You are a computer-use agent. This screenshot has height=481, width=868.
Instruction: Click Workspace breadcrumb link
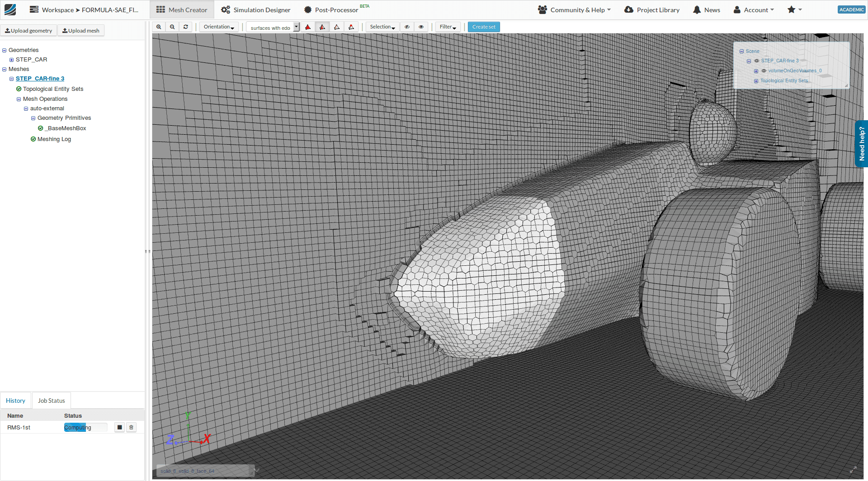pos(58,9)
